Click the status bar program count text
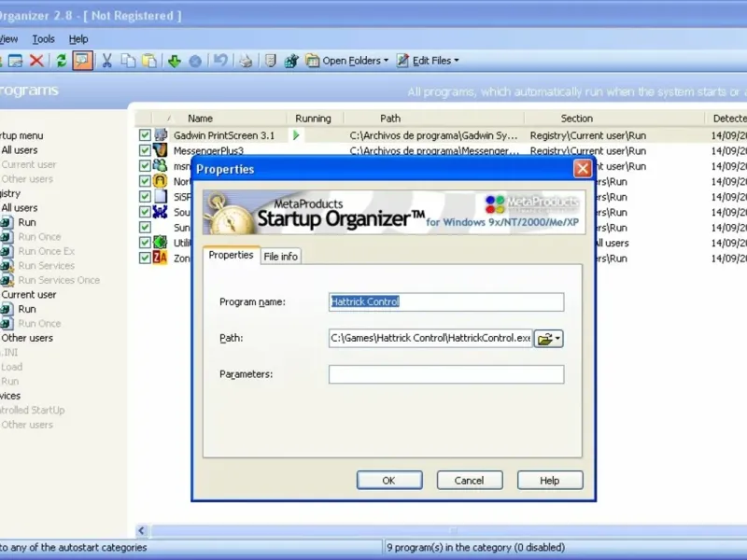The width and height of the screenshot is (747, 560). 475,548
